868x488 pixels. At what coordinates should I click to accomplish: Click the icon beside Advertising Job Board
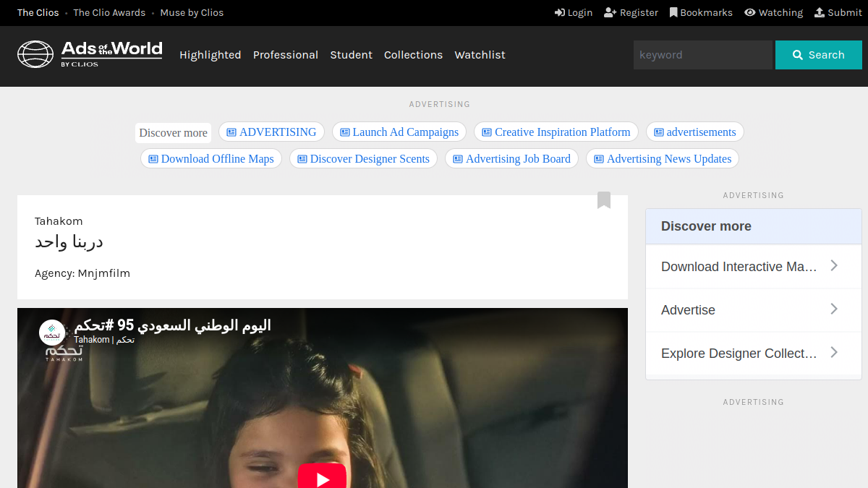458,159
